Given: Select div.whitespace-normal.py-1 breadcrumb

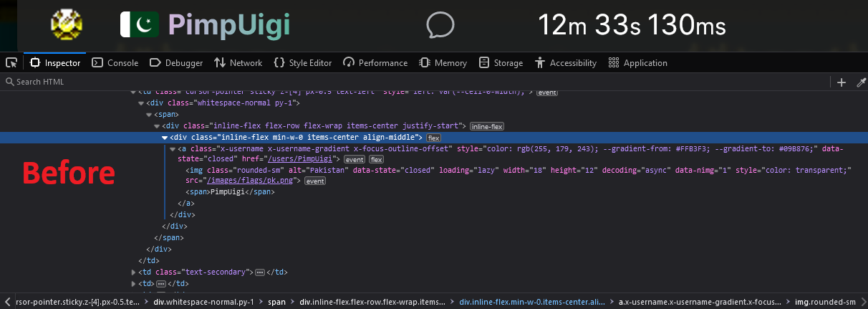Looking at the screenshot, I should (203, 302).
